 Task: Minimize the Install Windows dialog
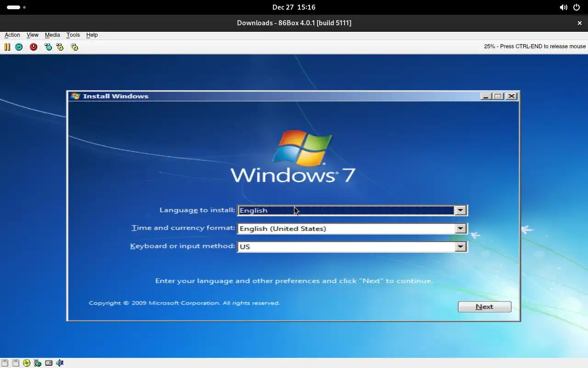(x=486, y=96)
